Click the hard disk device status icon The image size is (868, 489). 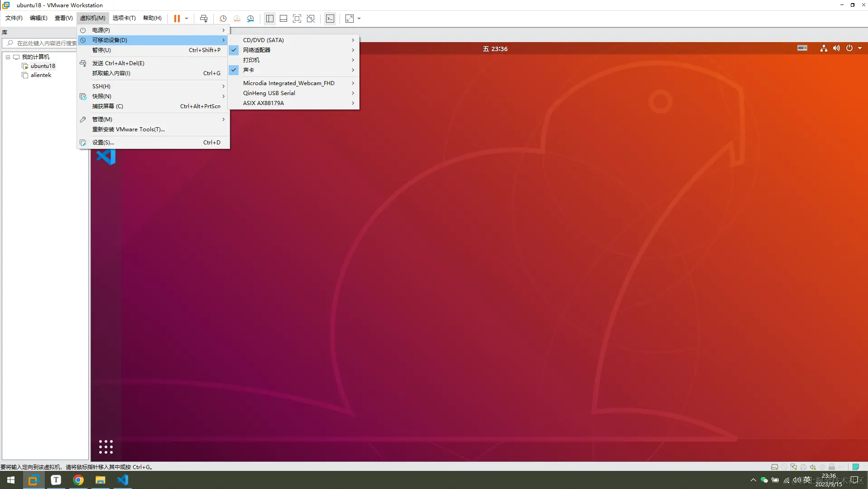(x=774, y=467)
